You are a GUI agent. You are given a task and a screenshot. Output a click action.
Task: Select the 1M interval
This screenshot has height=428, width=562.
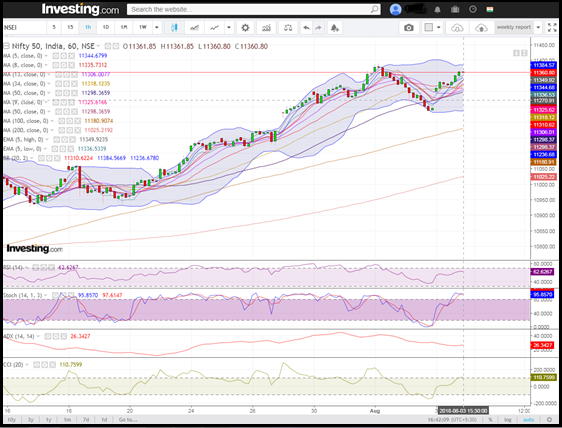pos(124,27)
